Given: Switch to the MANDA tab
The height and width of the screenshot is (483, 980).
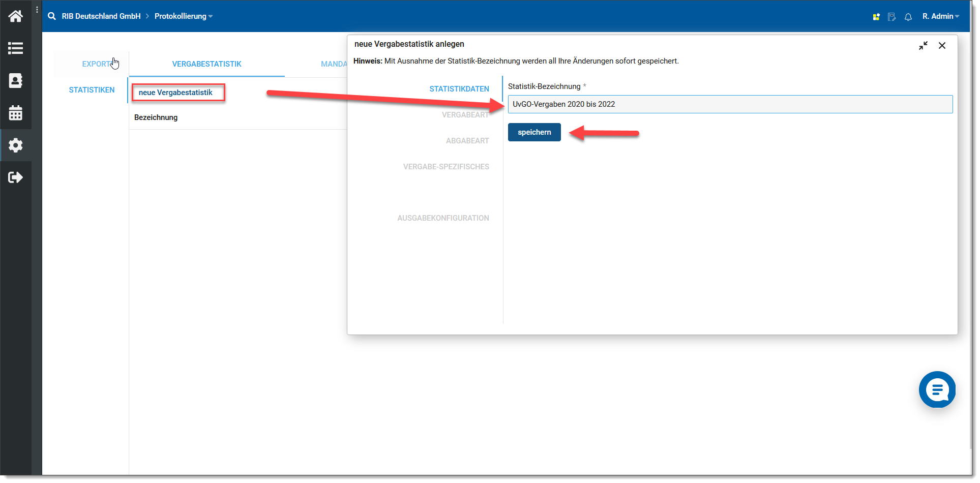Looking at the screenshot, I should [334, 64].
